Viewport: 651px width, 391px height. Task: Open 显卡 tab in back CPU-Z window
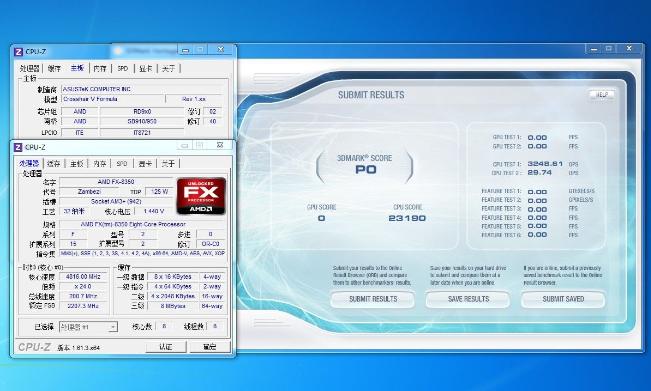(x=146, y=68)
